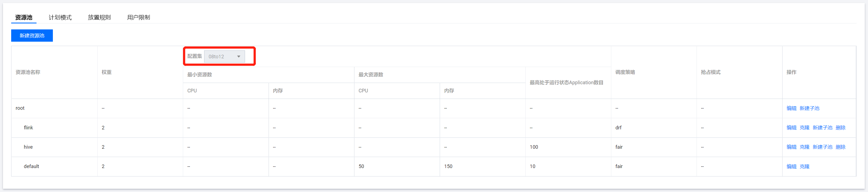The width and height of the screenshot is (868, 192).
Task: Create a sub-pool under flink
Action: 822,128
